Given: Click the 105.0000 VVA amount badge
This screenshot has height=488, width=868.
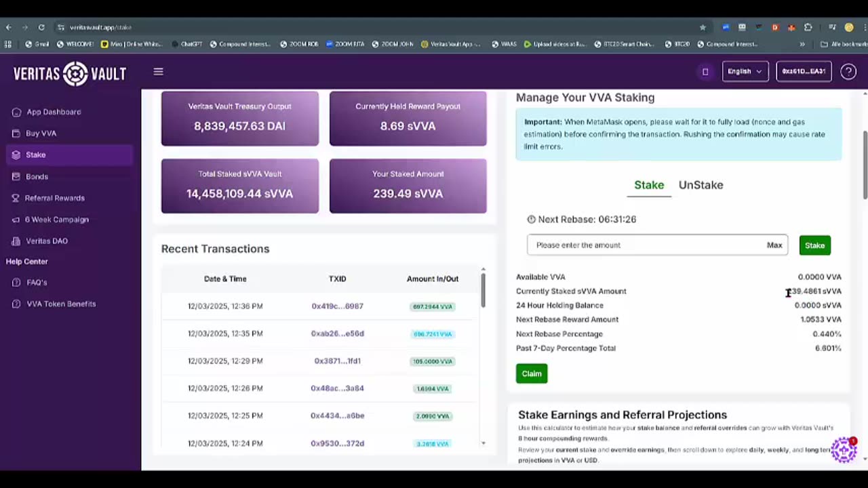Looking at the screenshot, I should pyautogui.click(x=432, y=361).
